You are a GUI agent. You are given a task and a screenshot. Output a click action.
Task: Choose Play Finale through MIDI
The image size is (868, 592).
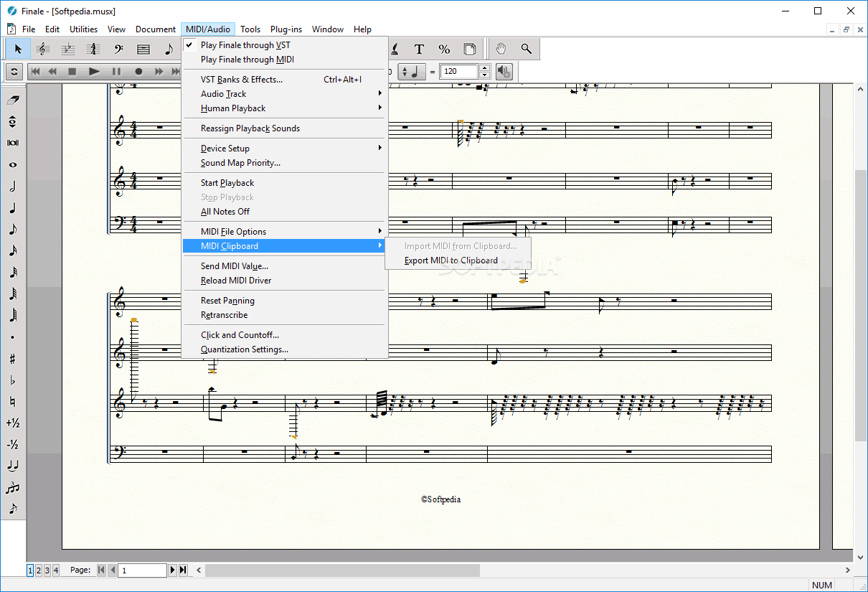tap(247, 60)
